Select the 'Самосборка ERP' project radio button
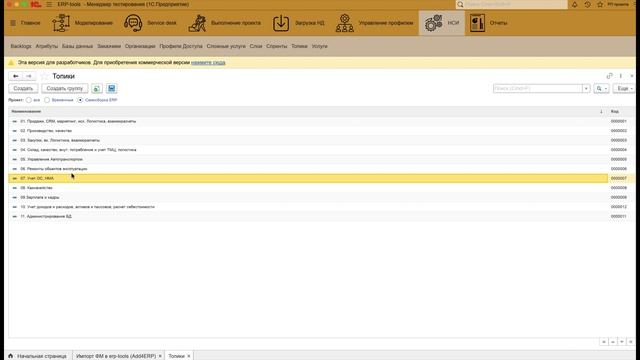The height and width of the screenshot is (360, 640). coord(80,100)
